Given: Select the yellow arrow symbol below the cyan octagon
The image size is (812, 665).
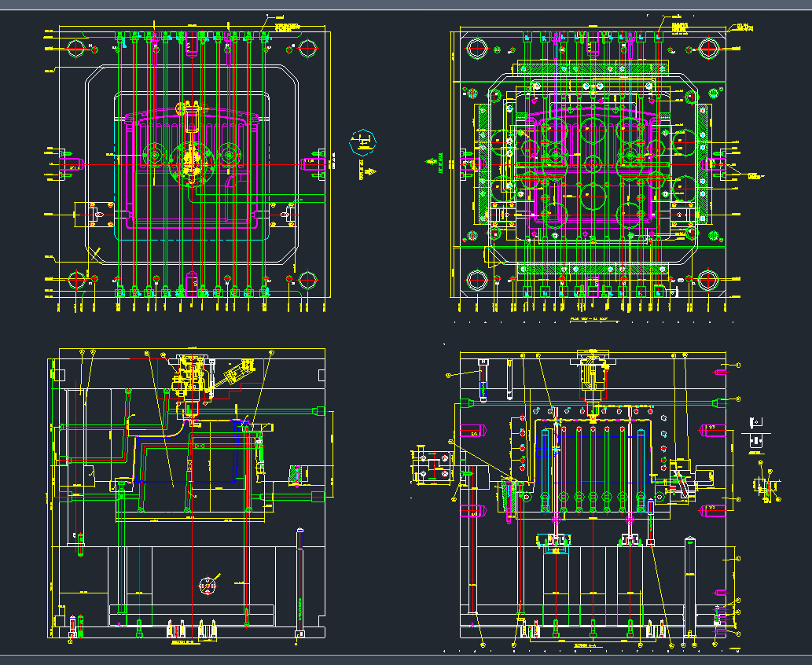Looking at the screenshot, I should pos(372,170).
